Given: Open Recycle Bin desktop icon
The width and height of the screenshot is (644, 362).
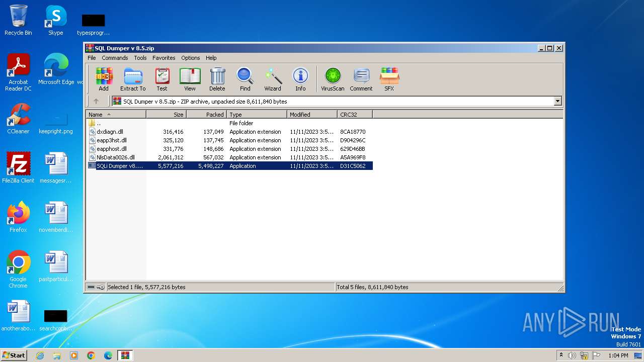Looking at the screenshot, I should (x=18, y=20).
